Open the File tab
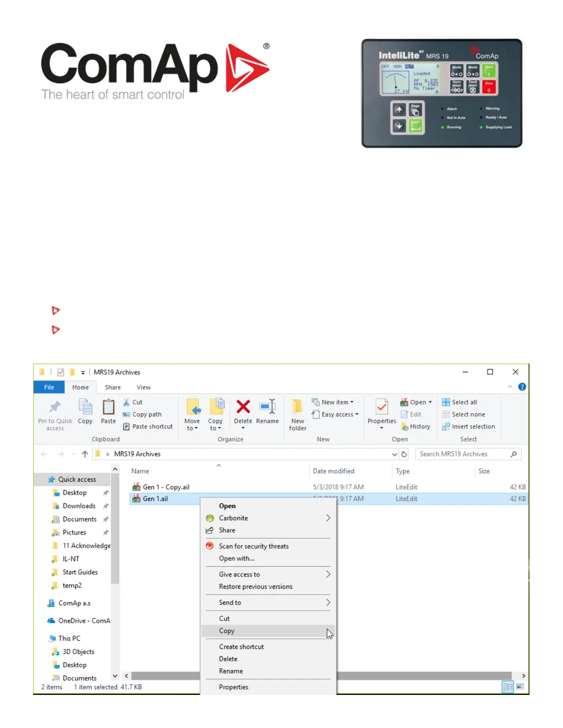Viewport: 563px width, 728px height. point(49,387)
